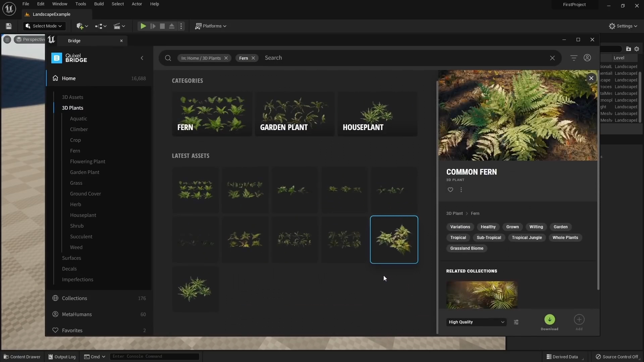Open the Content Drawer

pos(22,357)
